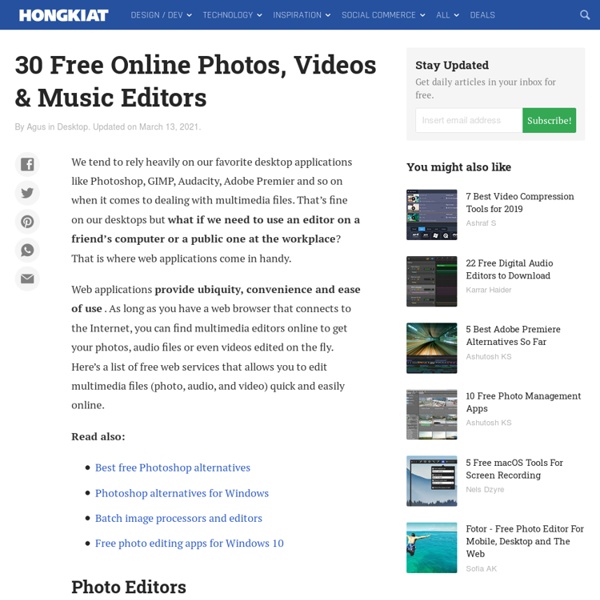Read Fotor - Free Photo Editor article title
This screenshot has width=600, height=600.
[x=525, y=541]
